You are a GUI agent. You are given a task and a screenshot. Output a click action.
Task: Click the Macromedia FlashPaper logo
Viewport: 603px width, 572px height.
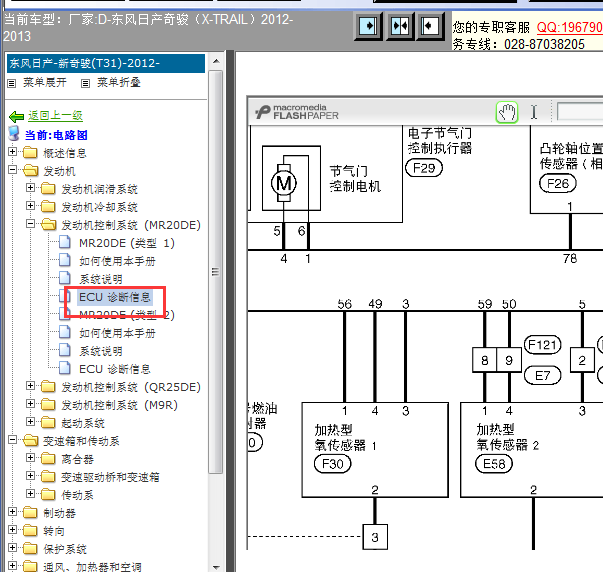[297, 112]
